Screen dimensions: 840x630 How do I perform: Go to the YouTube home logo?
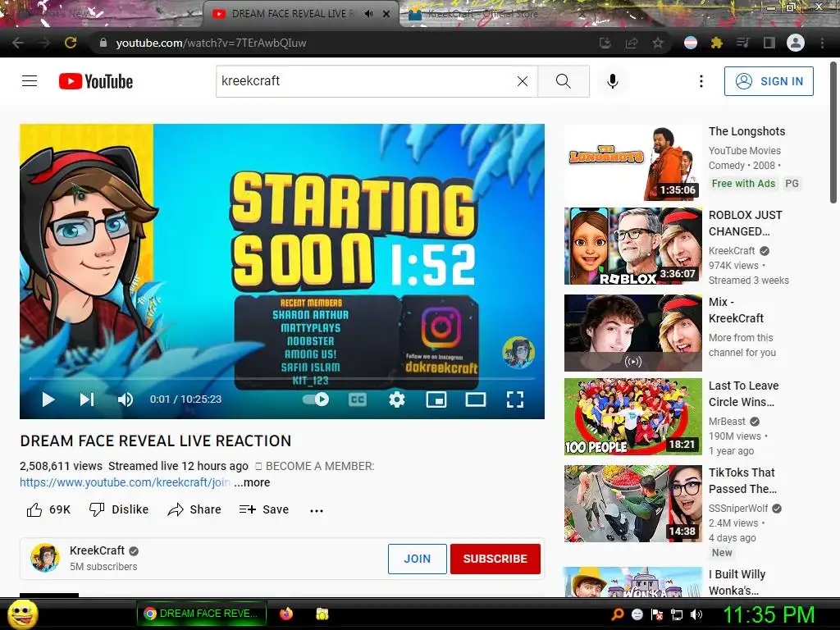[96, 81]
